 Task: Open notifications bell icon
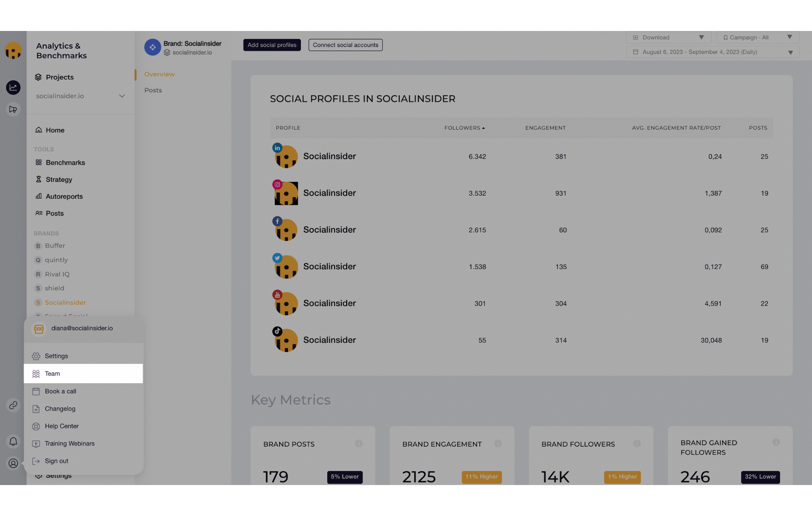click(13, 441)
